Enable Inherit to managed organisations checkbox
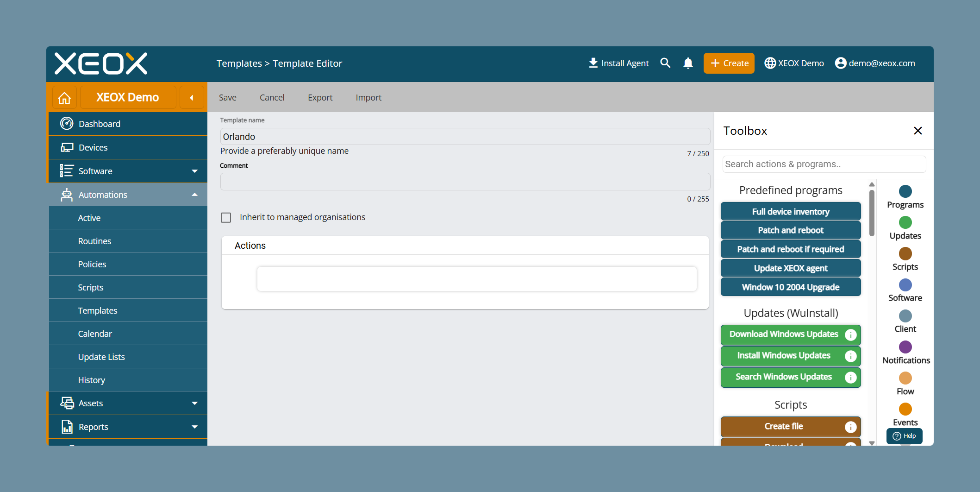Screen dimensions: 980x492 point(226,217)
